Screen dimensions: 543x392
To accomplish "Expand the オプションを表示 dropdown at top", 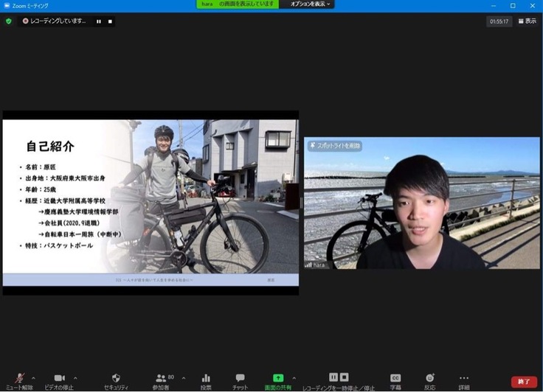I will (x=311, y=4).
